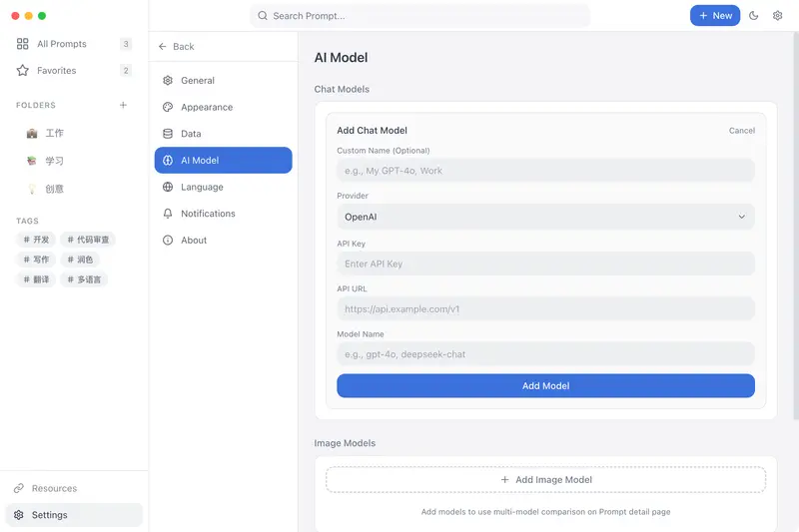Open the Provider dropdown showing OpenAI
The height and width of the screenshot is (532, 799).
545,217
